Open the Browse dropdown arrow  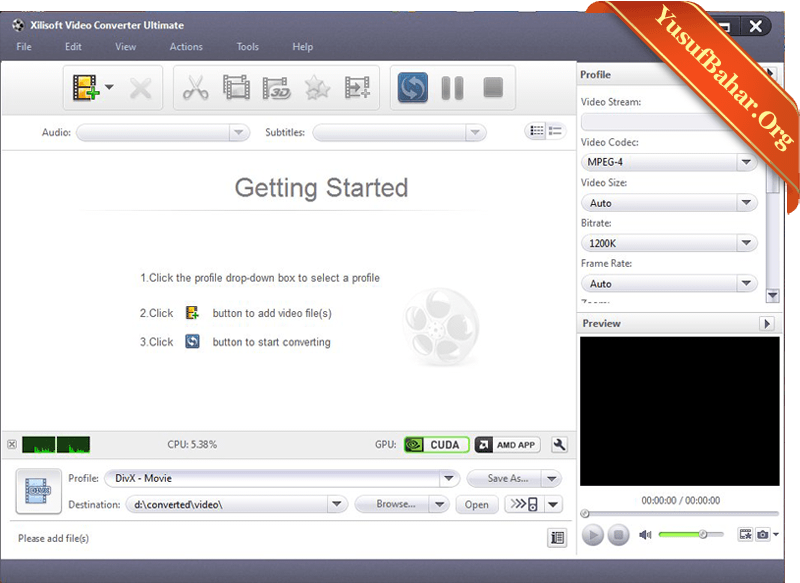point(439,504)
